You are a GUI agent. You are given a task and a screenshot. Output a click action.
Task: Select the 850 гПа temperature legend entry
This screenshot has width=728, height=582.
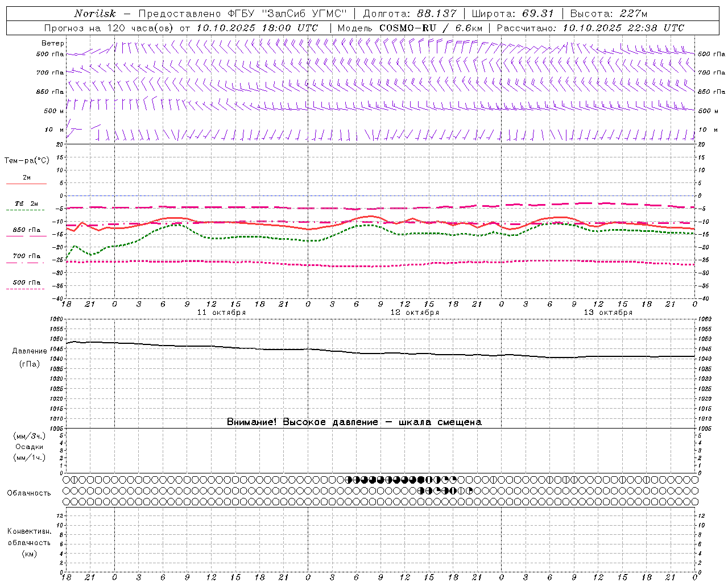tap(27, 232)
